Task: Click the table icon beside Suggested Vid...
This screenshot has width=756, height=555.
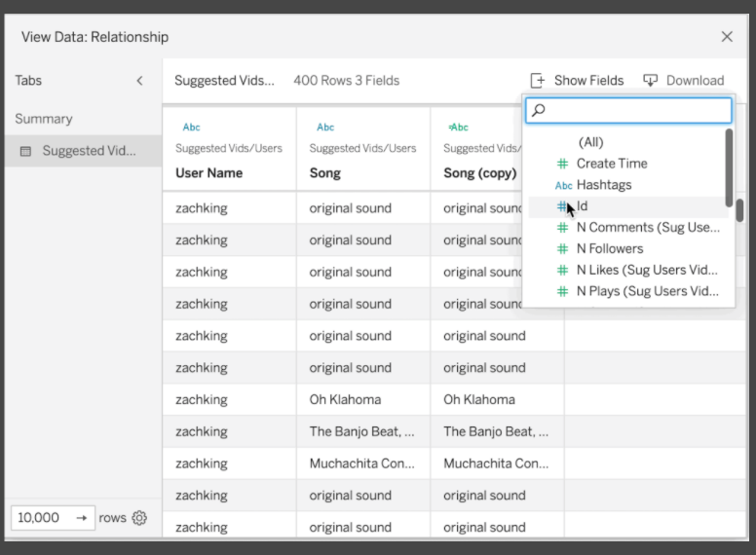Action: coord(25,151)
